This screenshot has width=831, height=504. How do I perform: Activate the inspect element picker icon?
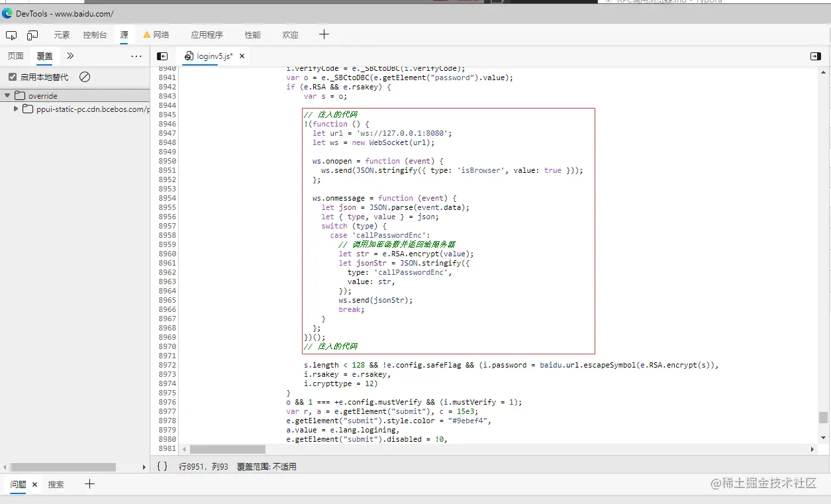tap(11, 35)
